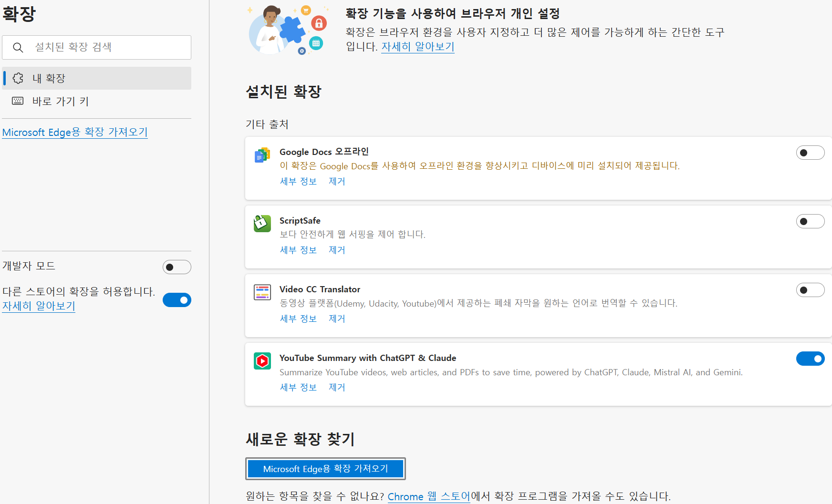Click the 'ScriptSafe' title text
The height and width of the screenshot is (504, 832).
pos(300,220)
